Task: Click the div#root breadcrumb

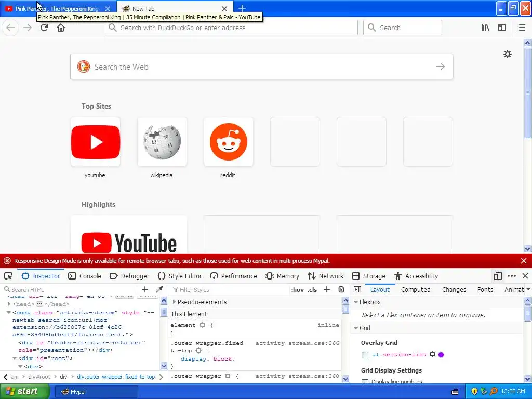Action: coord(39,377)
